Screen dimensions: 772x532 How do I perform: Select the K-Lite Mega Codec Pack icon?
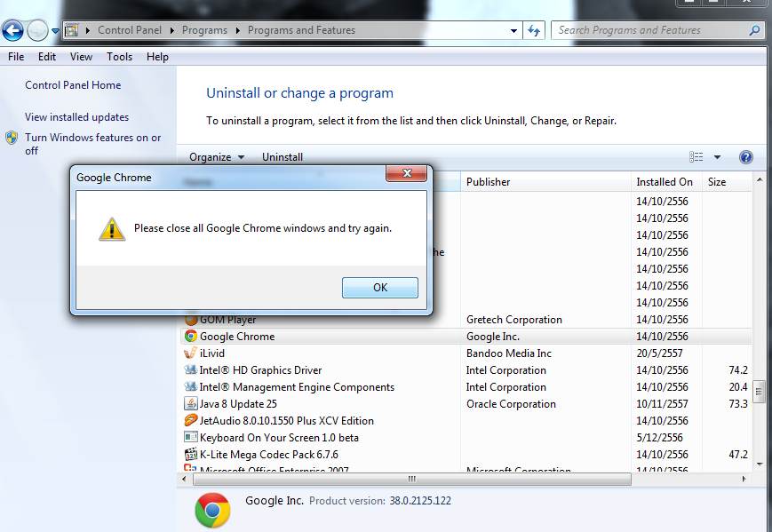pos(190,454)
